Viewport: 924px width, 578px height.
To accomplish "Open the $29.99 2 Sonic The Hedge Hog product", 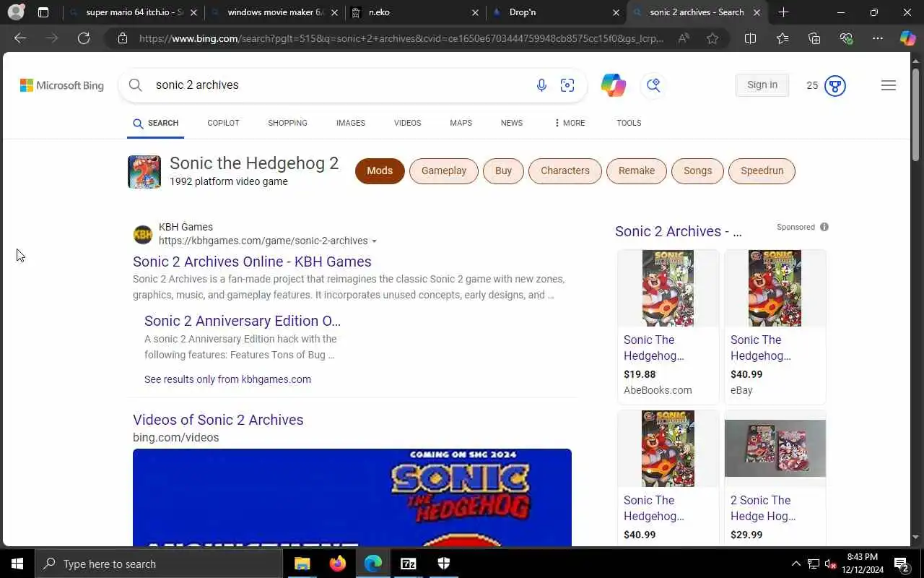I will point(775,478).
